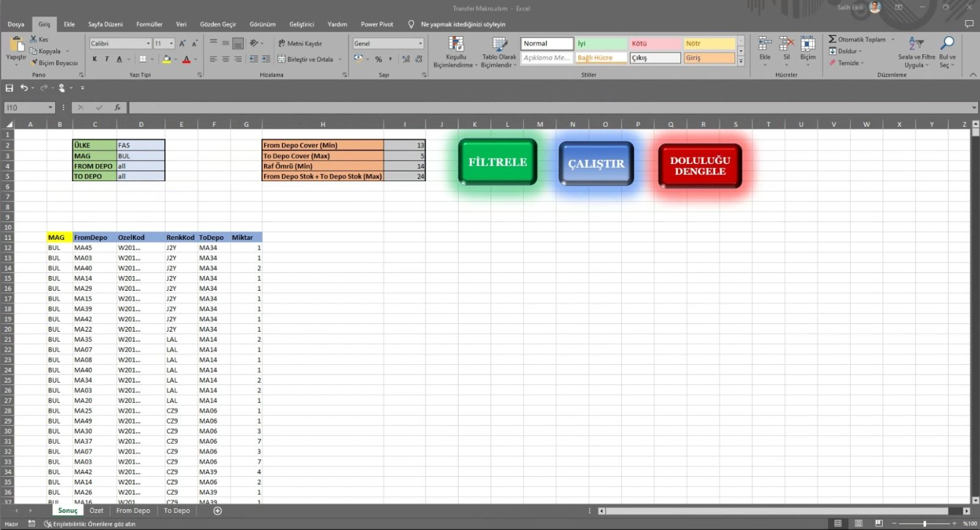Viewport: 980px width, 530px height.
Task: Toggle bold formatting (K)
Action: pos(94,59)
